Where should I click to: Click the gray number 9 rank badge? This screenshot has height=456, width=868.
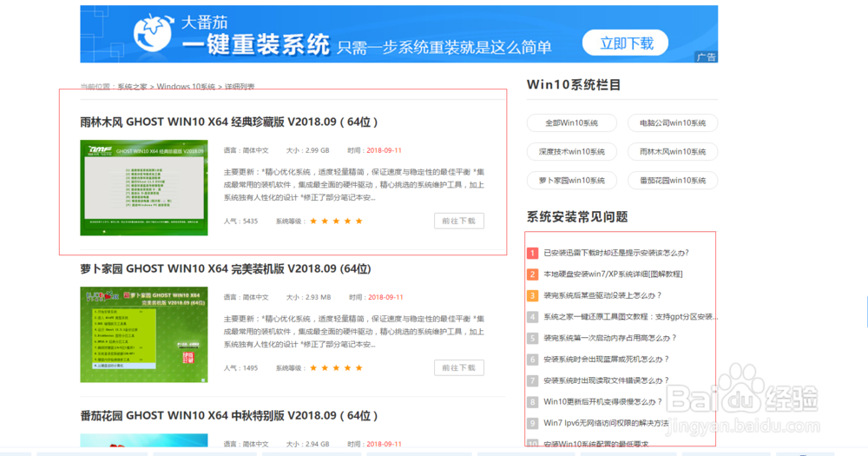[533, 424]
